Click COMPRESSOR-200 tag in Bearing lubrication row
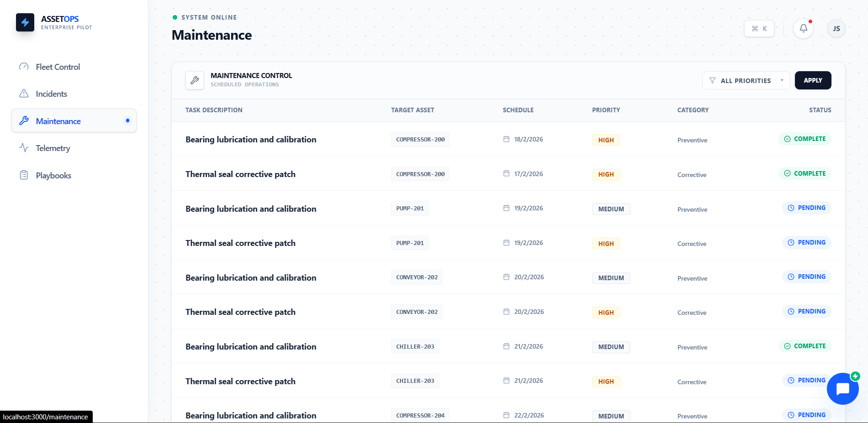The height and width of the screenshot is (423, 868). click(x=420, y=140)
